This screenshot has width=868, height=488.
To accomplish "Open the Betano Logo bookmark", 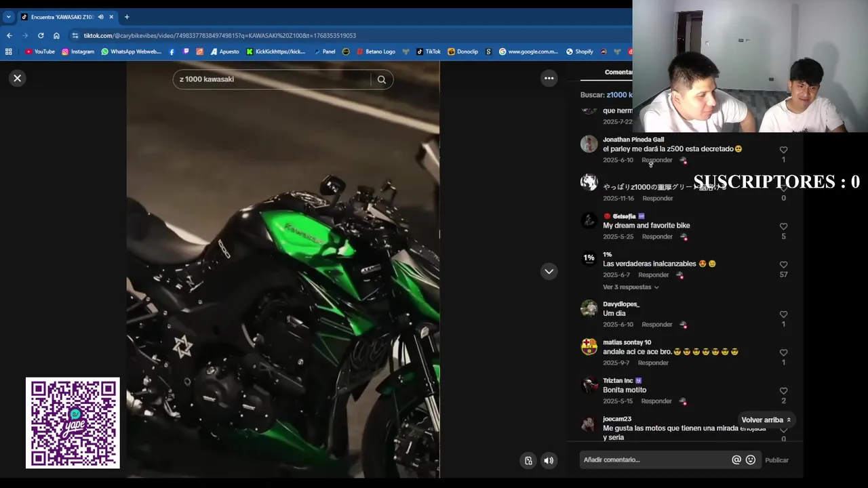I will pyautogui.click(x=376, y=52).
